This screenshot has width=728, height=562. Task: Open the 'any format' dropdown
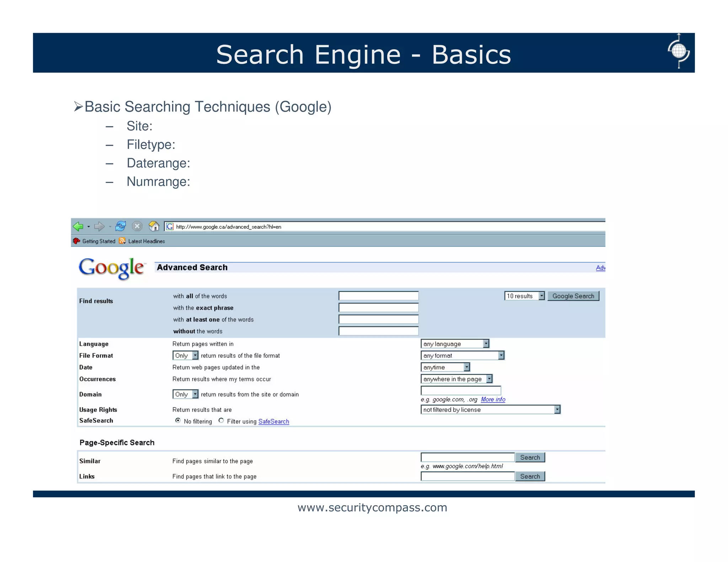click(x=463, y=356)
